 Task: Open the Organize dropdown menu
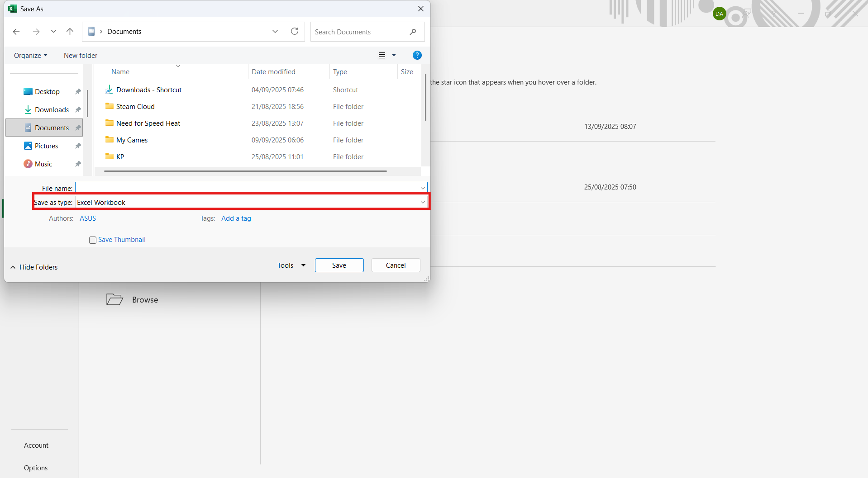pyautogui.click(x=30, y=56)
